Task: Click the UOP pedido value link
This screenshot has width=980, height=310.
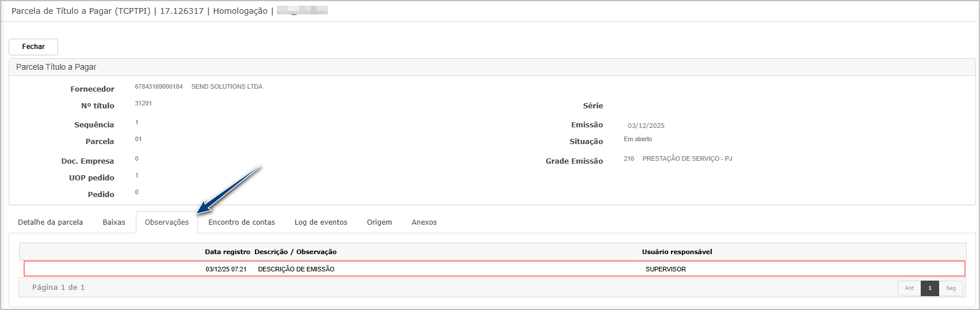Action: [x=137, y=176]
